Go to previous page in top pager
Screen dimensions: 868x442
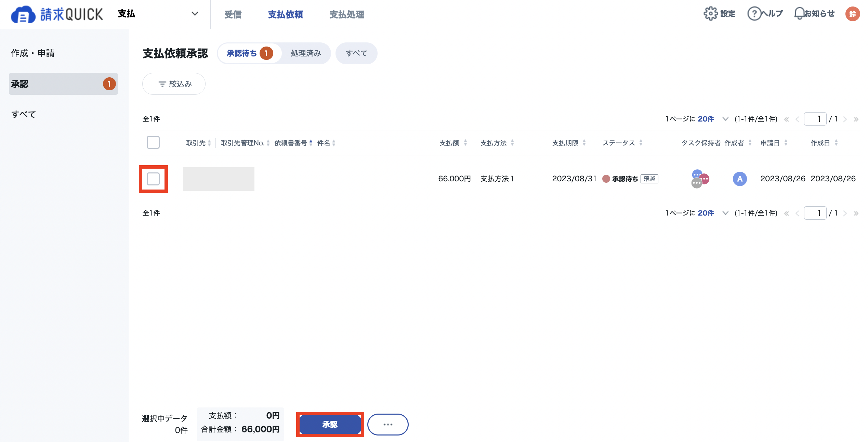[798, 119]
